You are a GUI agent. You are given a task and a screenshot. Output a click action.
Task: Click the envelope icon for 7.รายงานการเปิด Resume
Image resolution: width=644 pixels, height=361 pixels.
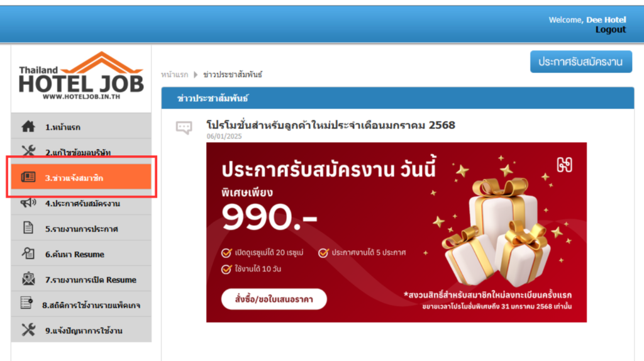point(28,279)
